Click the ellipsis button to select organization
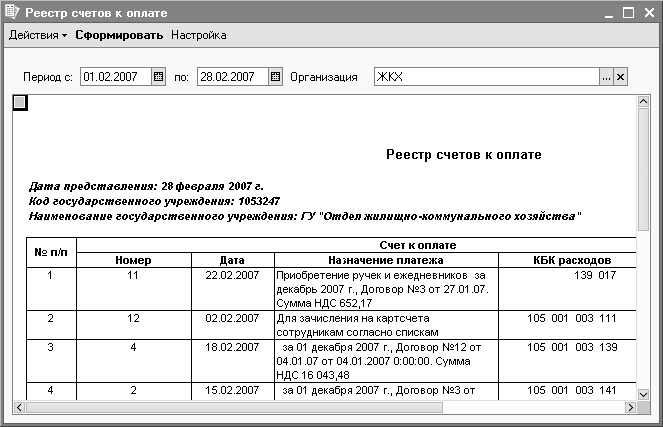This screenshot has width=663, height=427. coord(605,77)
